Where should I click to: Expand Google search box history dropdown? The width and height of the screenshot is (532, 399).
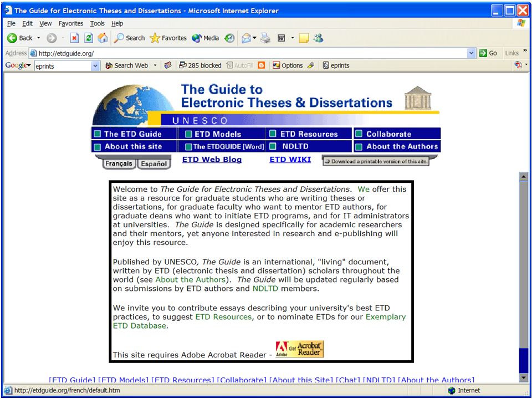point(96,66)
